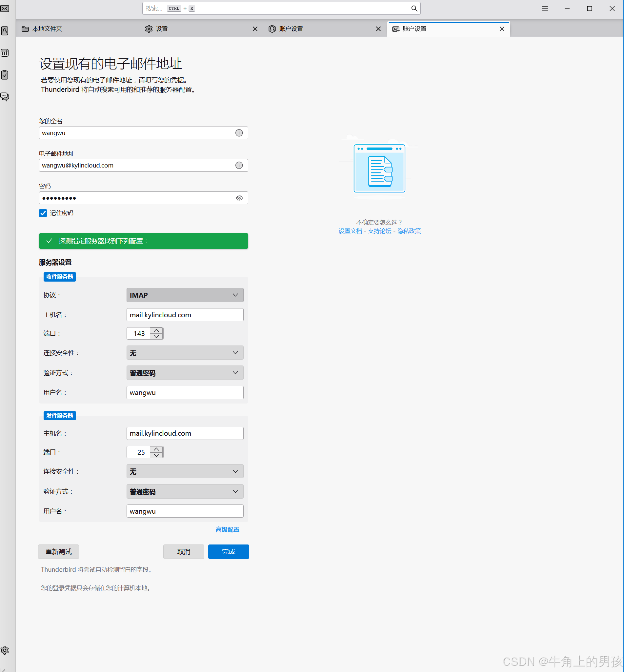Open incoming 连接安全性 dropdown
This screenshot has height=672, width=624.
185,353
